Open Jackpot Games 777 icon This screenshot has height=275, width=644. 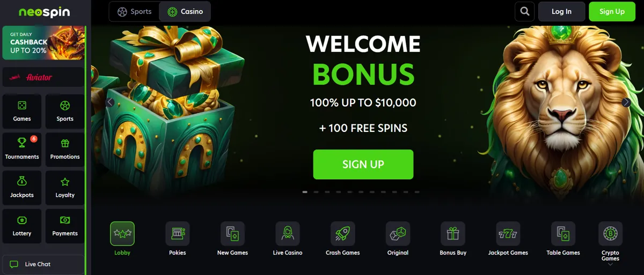508,234
